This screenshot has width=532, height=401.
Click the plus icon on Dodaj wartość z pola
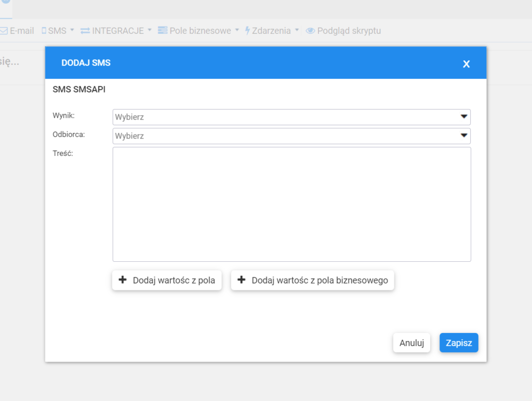(x=123, y=280)
